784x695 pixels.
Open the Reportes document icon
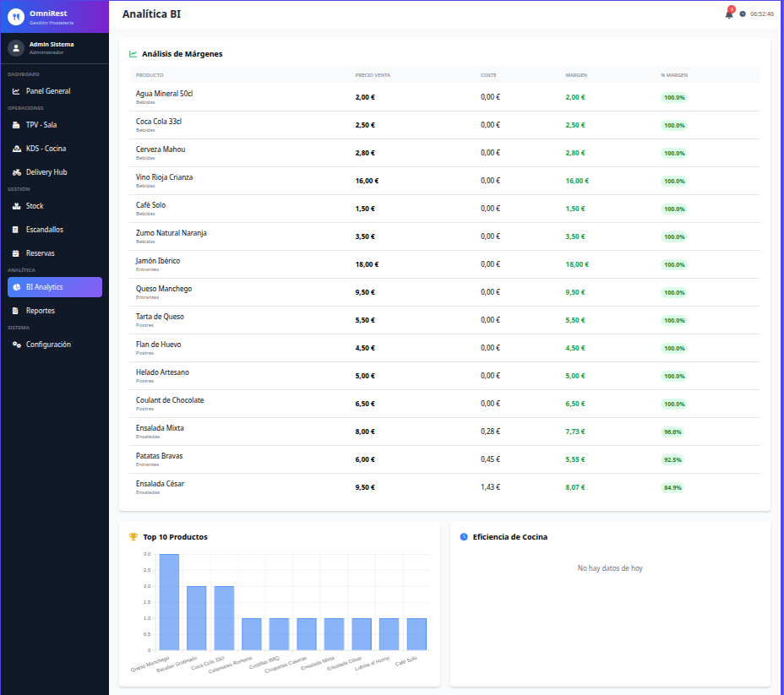click(x=14, y=310)
